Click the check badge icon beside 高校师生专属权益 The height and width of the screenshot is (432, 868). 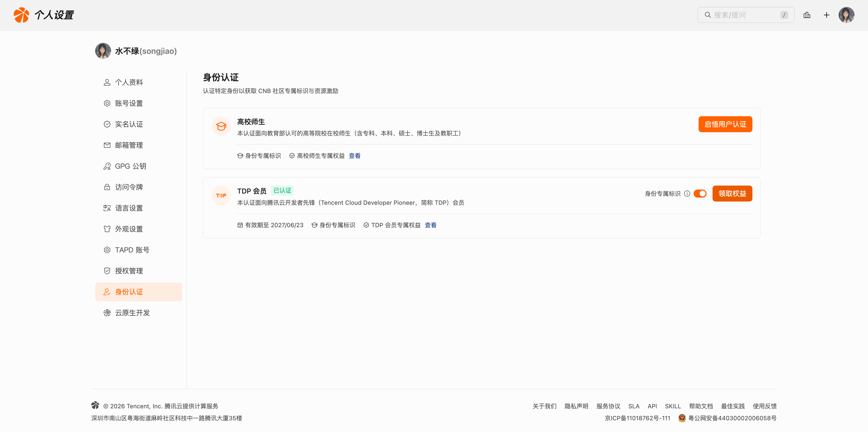click(292, 156)
